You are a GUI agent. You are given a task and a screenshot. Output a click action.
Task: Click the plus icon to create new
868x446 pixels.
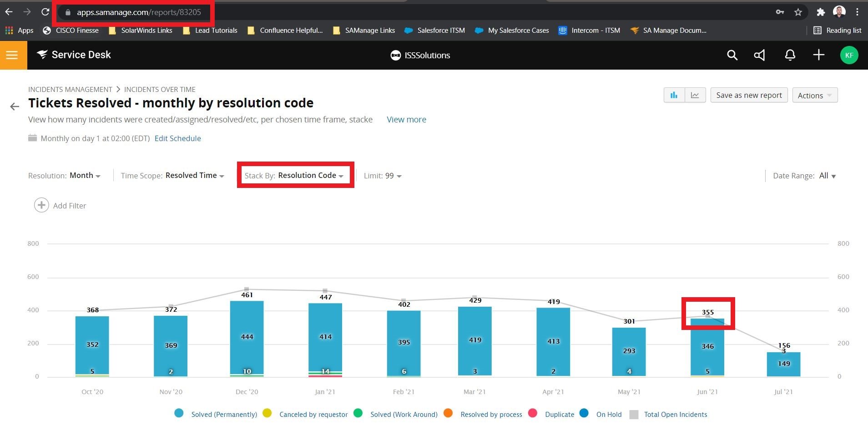coord(819,55)
